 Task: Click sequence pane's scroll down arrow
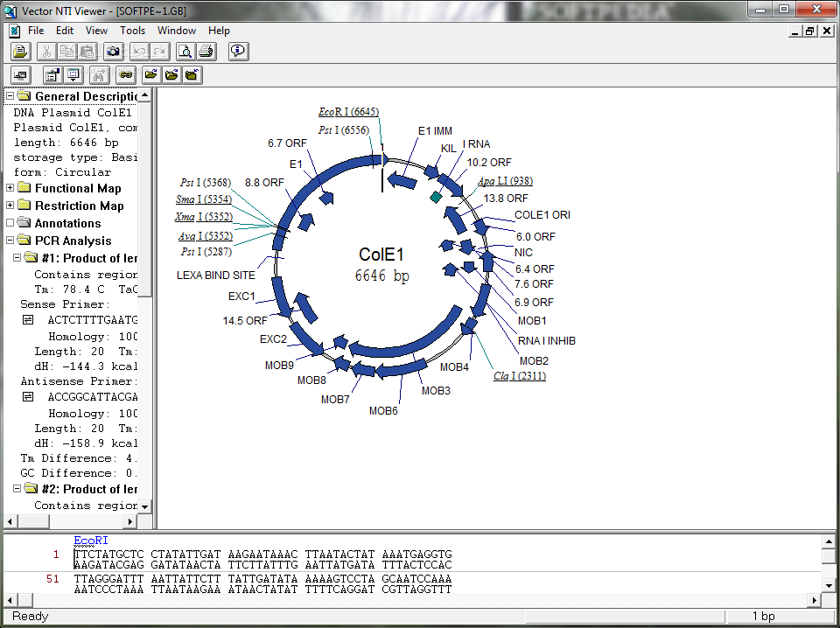click(829, 584)
